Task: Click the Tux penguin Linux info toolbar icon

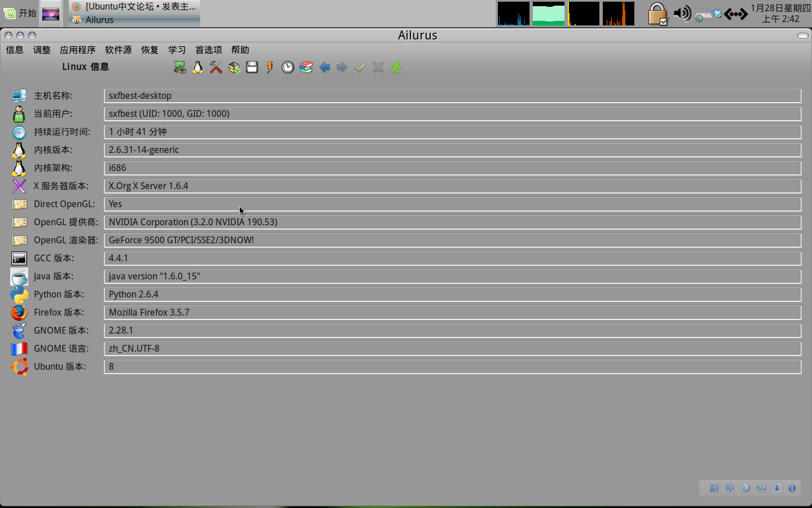Action: [x=197, y=68]
